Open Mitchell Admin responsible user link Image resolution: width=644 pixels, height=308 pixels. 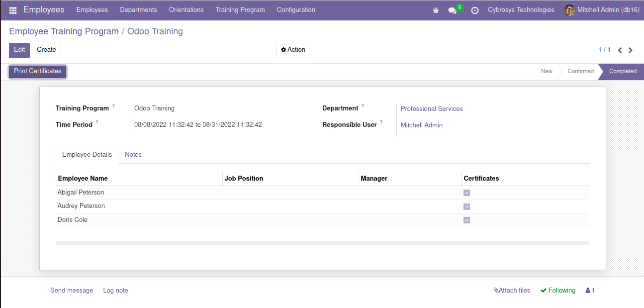(422, 125)
